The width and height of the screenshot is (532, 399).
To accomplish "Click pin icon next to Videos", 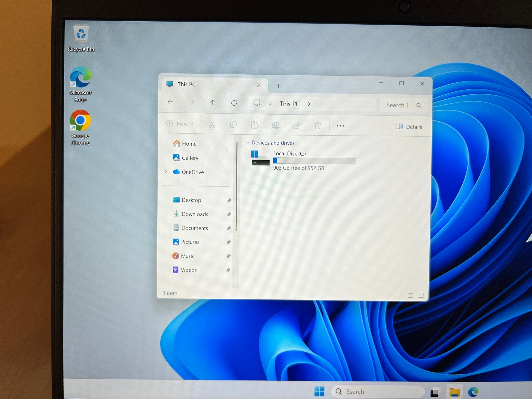I will pyautogui.click(x=228, y=270).
